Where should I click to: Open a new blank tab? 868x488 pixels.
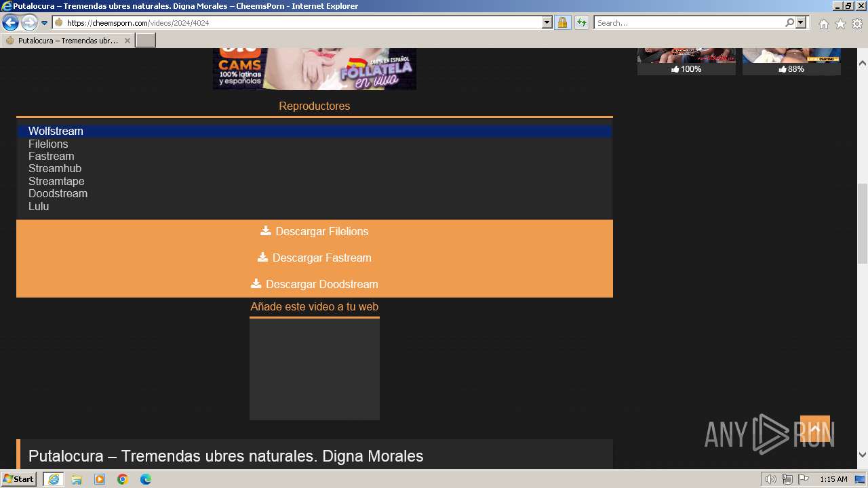(x=146, y=41)
